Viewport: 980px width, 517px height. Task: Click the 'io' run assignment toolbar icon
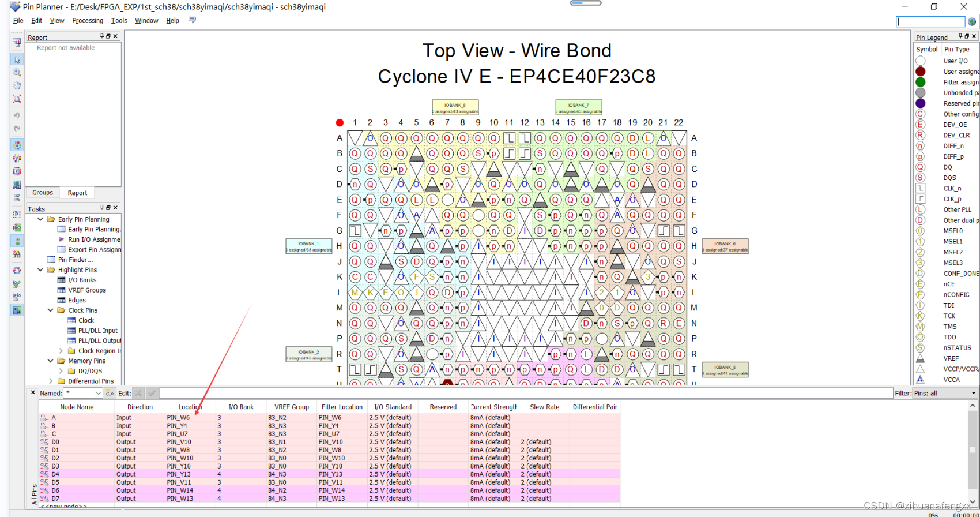pos(17,297)
